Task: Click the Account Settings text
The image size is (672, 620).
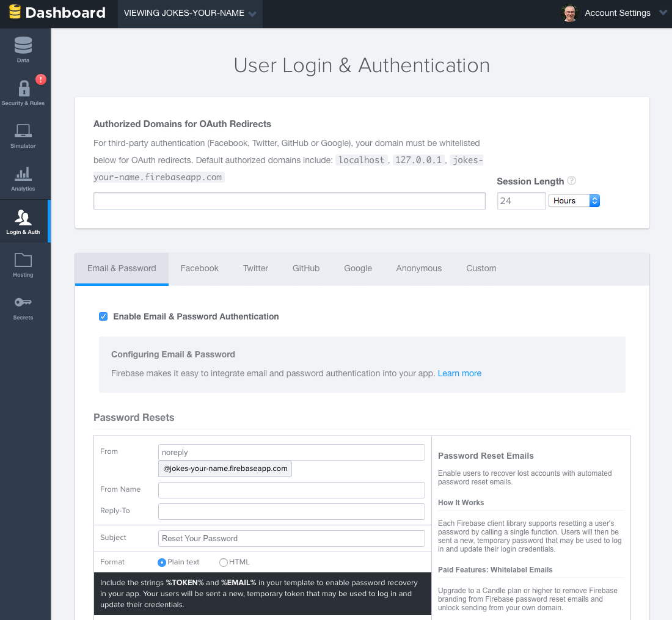Action: point(618,13)
